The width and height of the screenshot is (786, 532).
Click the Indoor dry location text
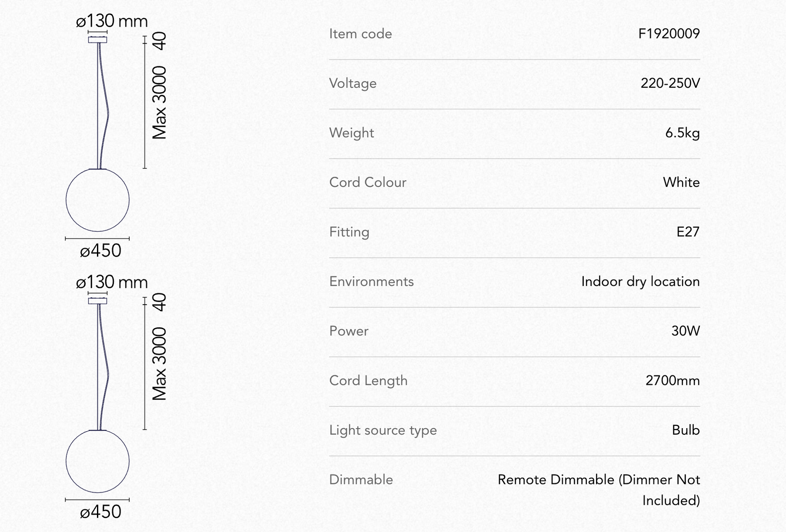click(641, 281)
